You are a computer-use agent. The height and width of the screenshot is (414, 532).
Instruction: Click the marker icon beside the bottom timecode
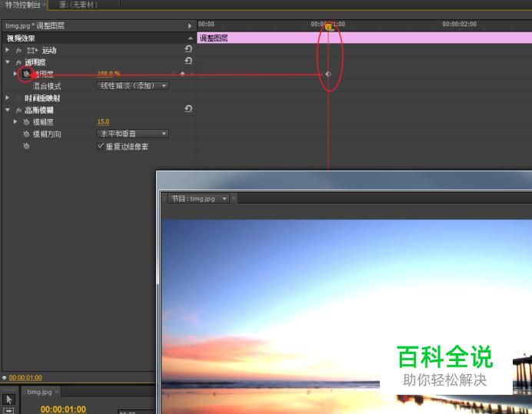pyautogui.click(x=4, y=377)
